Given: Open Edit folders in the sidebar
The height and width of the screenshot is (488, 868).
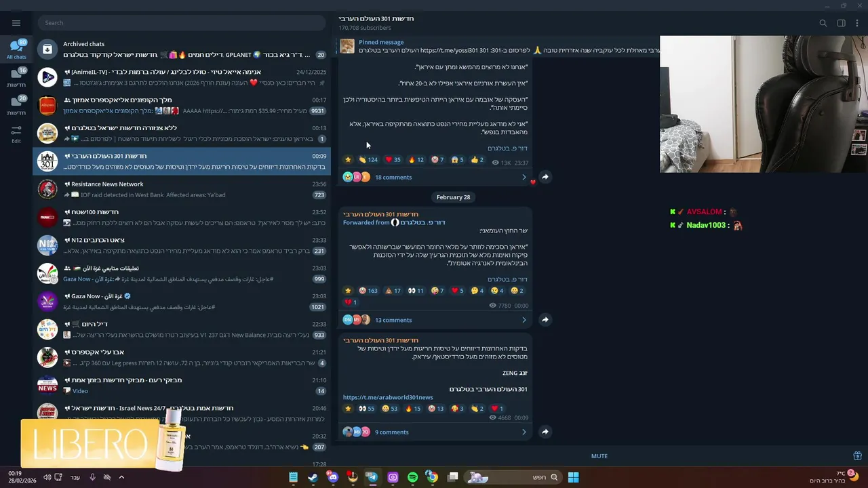Looking at the screenshot, I should click(x=16, y=134).
